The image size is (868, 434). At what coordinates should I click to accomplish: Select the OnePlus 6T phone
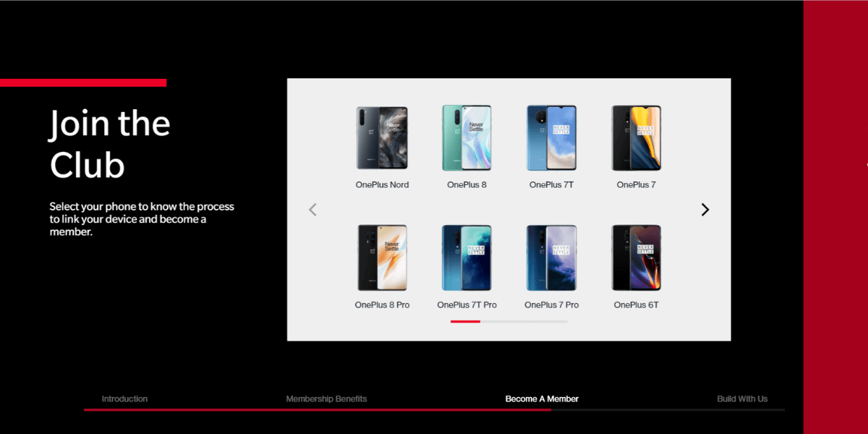[636, 258]
